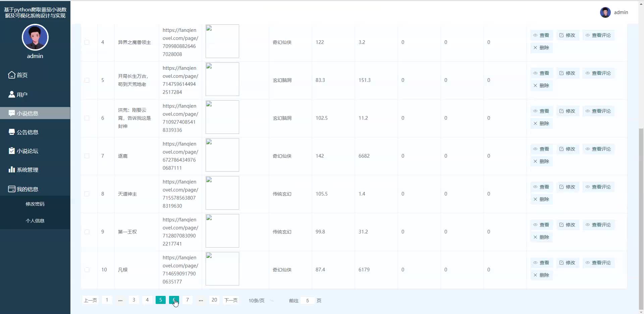The height and width of the screenshot is (314, 644).
Task: Go to page 1
Action: [107, 300]
